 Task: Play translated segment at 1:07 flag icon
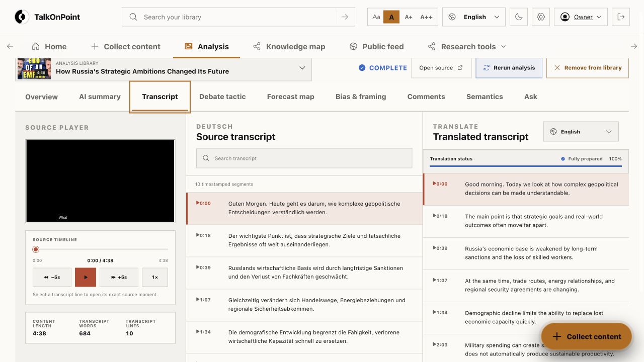point(435,280)
